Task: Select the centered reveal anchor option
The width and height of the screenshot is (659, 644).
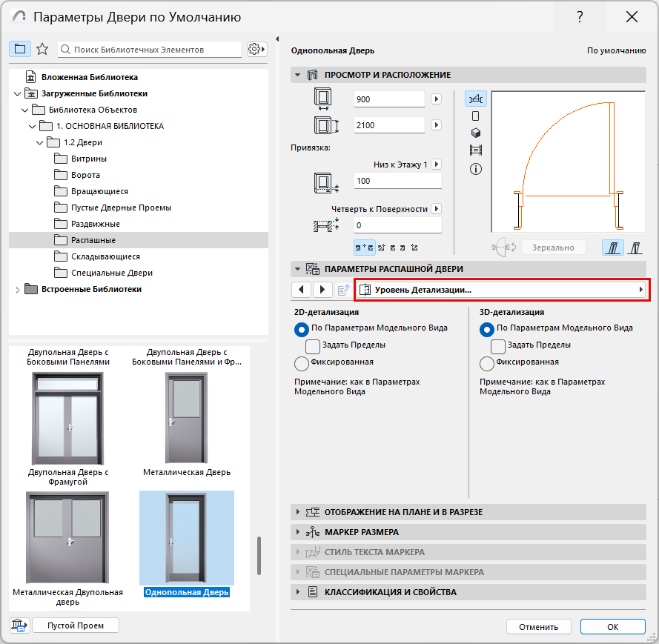Action: click(x=365, y=248)
